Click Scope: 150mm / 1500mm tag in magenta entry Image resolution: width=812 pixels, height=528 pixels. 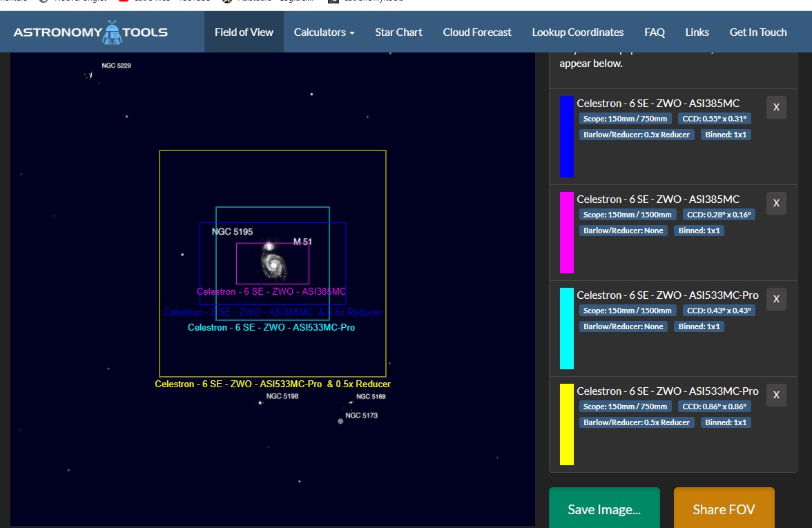click(x=627, y=214)
